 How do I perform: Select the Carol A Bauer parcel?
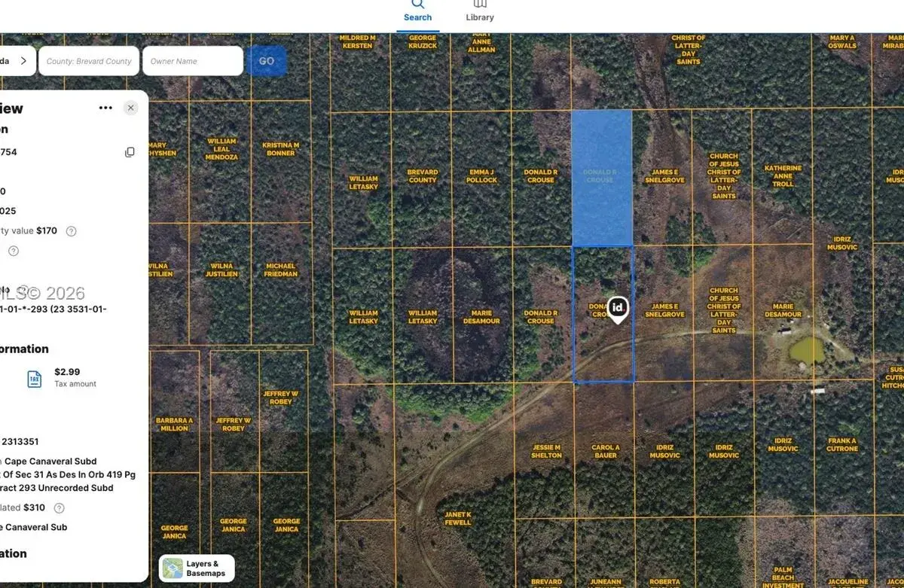tap(605, 451)
